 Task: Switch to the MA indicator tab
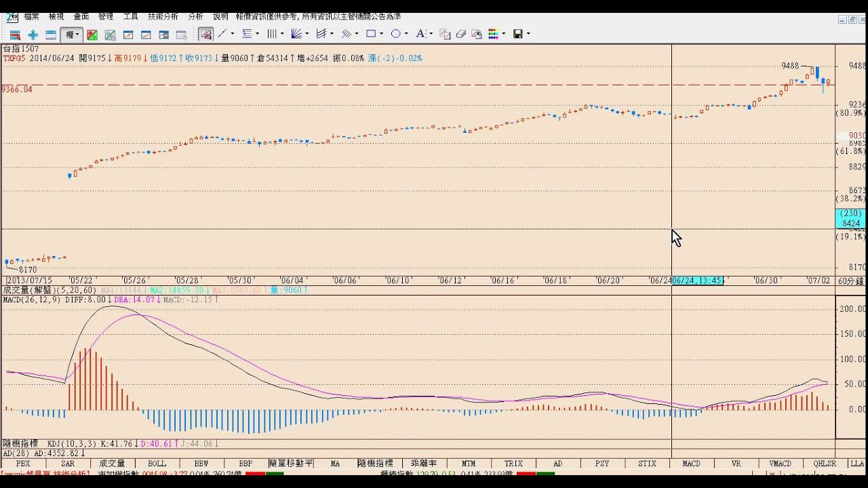pos(335,464)
